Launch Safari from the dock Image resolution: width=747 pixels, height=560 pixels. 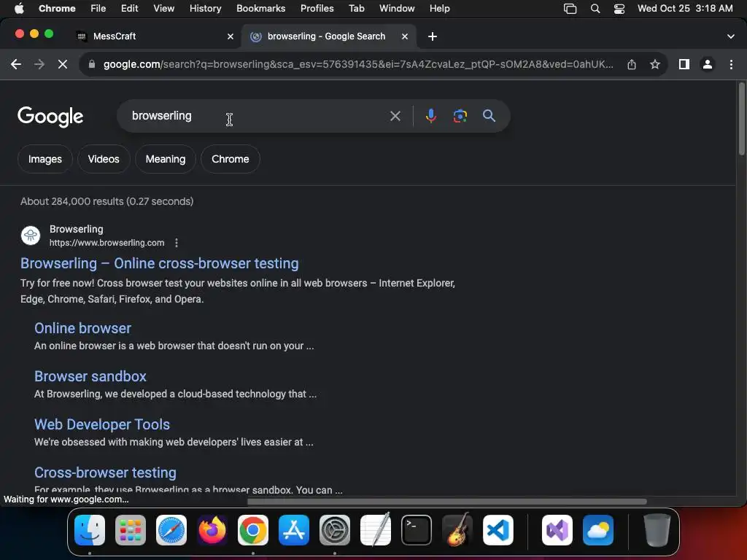tap(171, 530)
